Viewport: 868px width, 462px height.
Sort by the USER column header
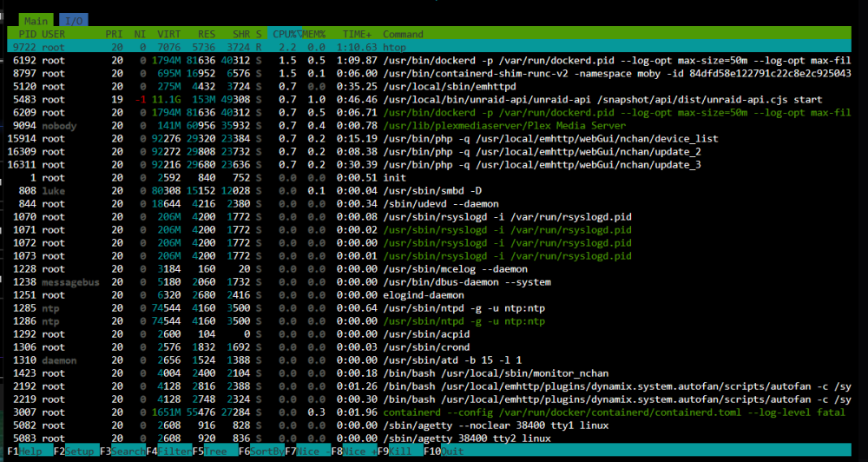(x=54, y=35)
